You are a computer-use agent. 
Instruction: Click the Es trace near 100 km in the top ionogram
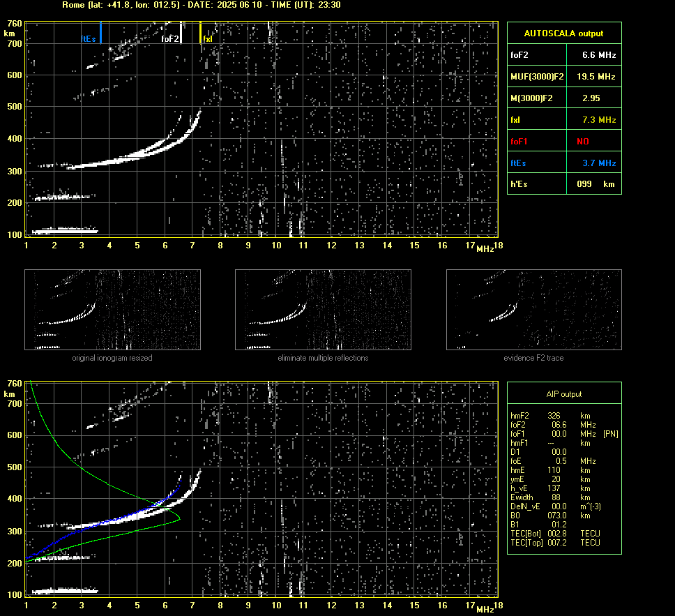coord(65,232)
